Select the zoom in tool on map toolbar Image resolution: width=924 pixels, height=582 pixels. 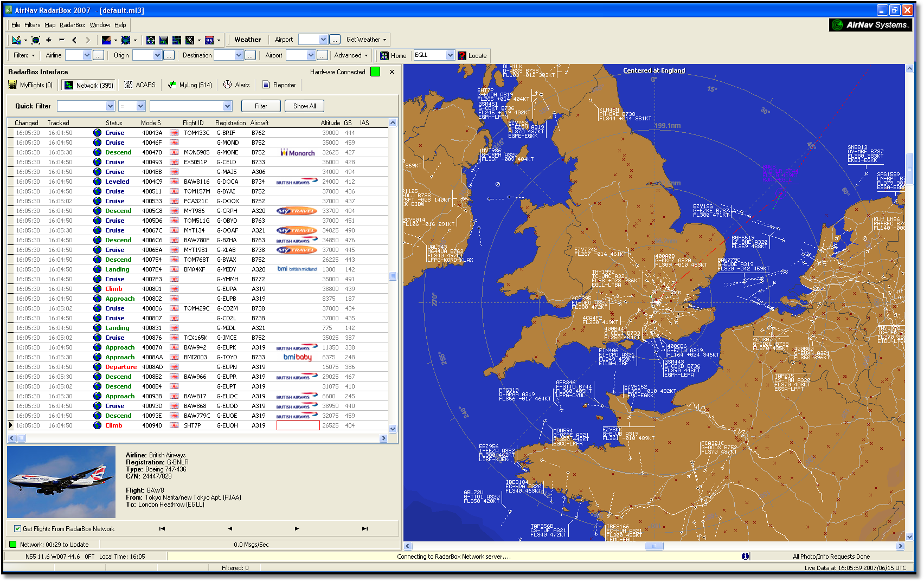point(48,40)
